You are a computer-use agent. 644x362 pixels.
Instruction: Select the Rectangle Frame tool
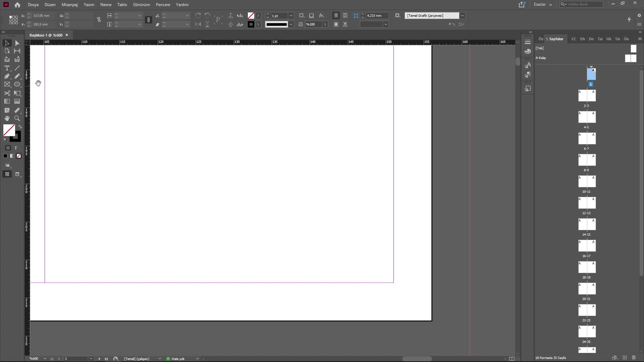pos(7,84)
